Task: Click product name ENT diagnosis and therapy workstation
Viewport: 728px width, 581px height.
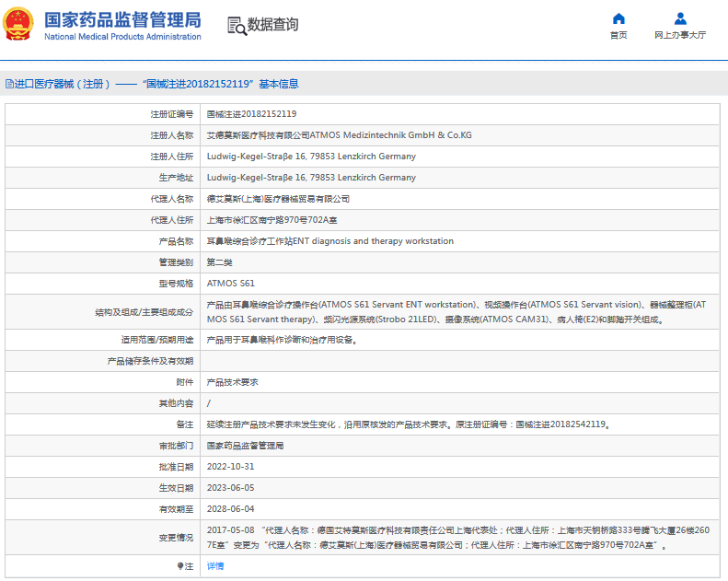Action: [x=330, y=241]
